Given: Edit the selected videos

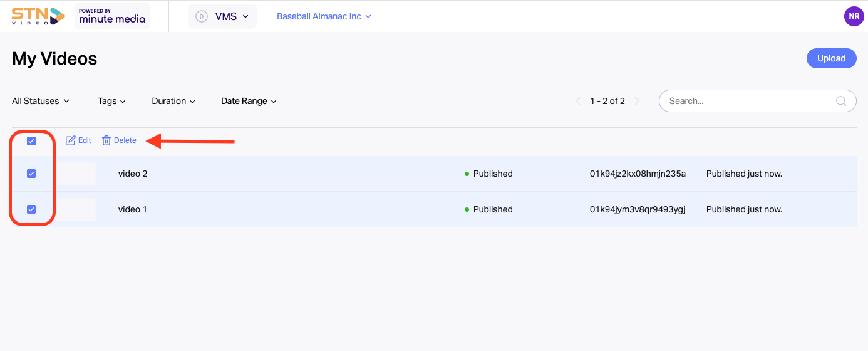Looking at the screenshot, I should click(x=79, y=140).
